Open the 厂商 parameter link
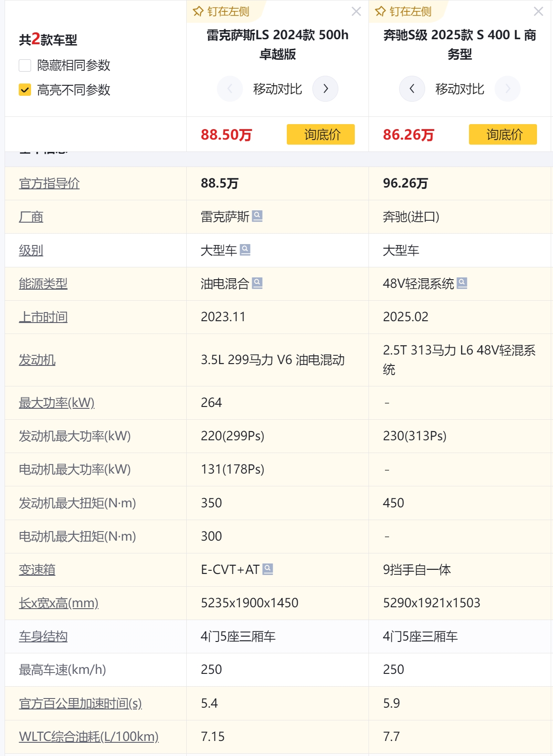Viewport: 553px width, 756px height. point(31,217)
